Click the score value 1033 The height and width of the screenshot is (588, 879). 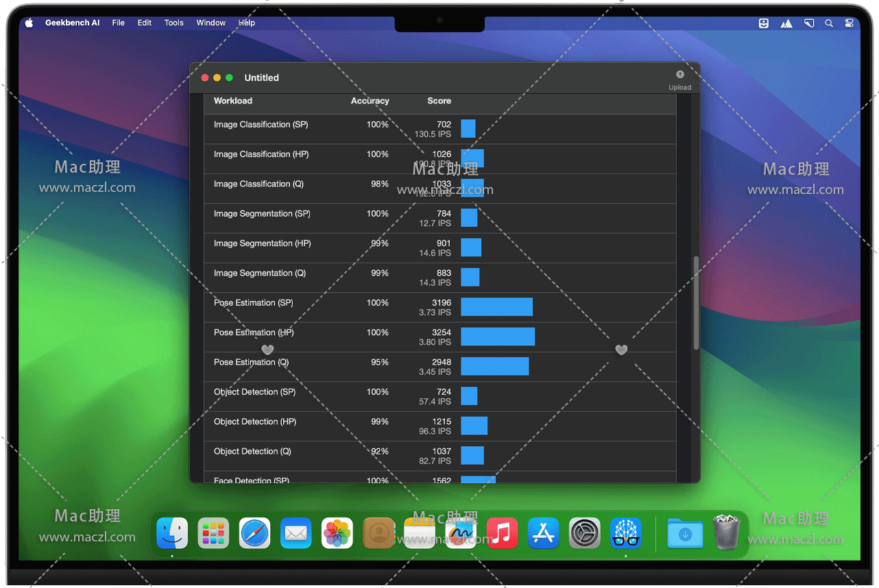point(442,184)
